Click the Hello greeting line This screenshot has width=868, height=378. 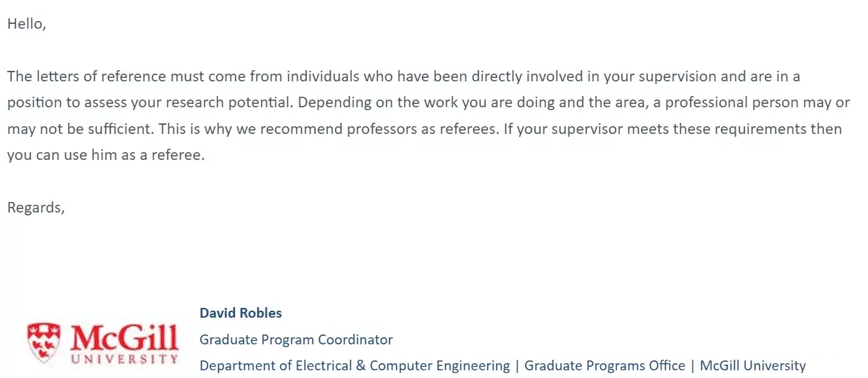click(27, 23)
